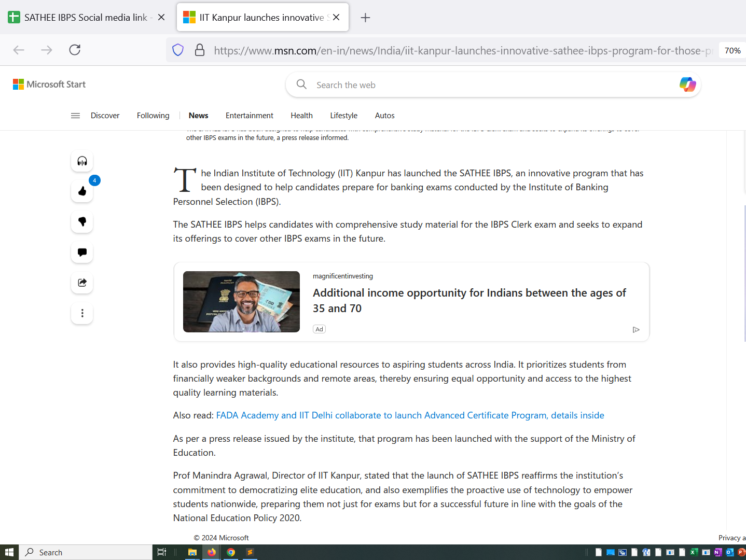Click the AdChoices icon on the ad
746x560 pixels.
coord(636,330)
